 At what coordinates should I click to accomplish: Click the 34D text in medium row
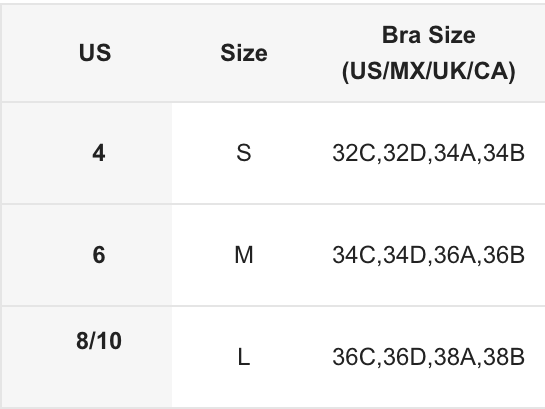(405, 255)
